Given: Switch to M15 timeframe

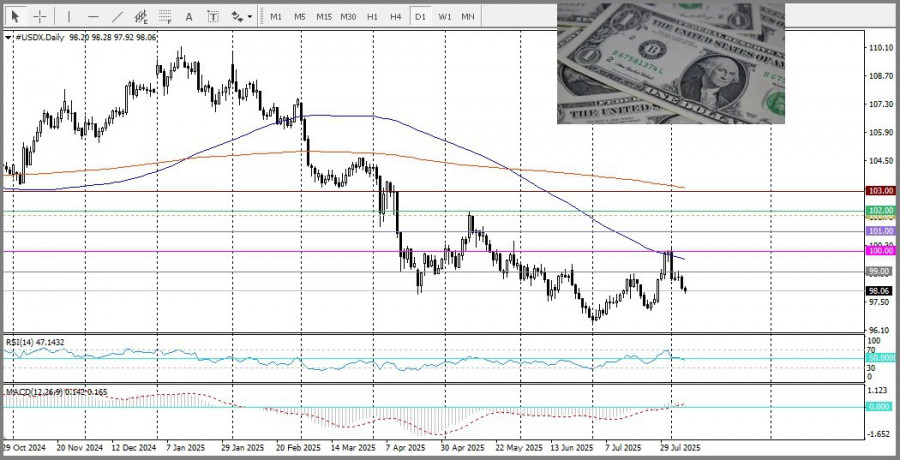Looking at the screenshot, I should pos(324,17).
